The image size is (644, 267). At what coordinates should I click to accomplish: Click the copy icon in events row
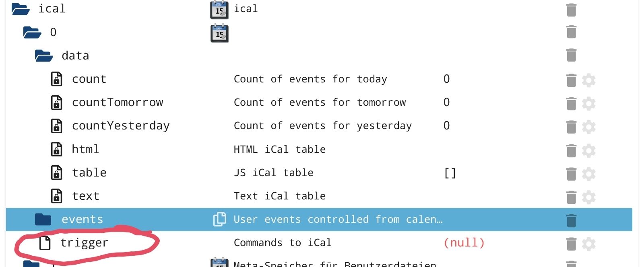(219, 219)
